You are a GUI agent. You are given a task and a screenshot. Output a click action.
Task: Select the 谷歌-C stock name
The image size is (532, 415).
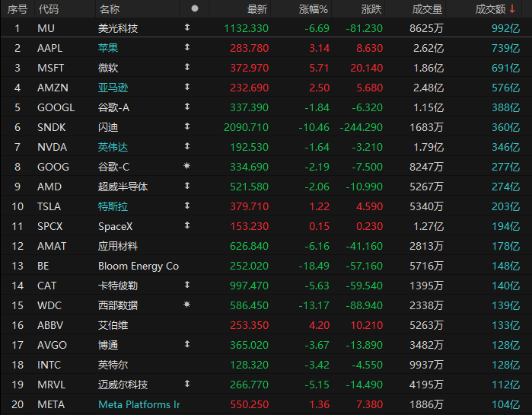click(x=113, y=167)
